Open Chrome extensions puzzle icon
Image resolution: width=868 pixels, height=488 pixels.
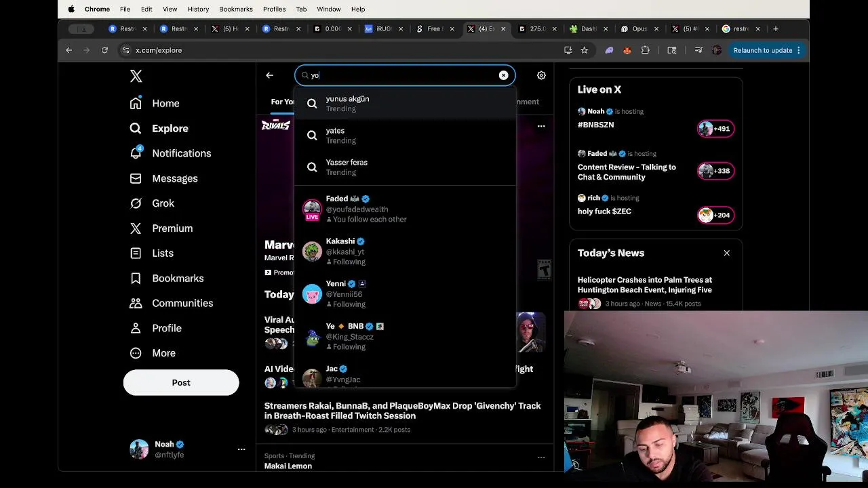click(x=645, y=50)
